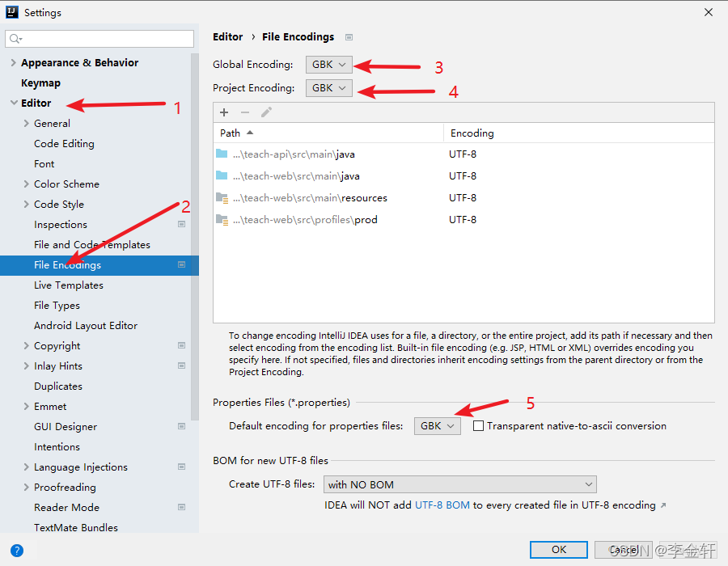Click the project-level icon next to GUI Designer
Screen dimensions: 728x566
pyautogui.click(x=181, y=426)
